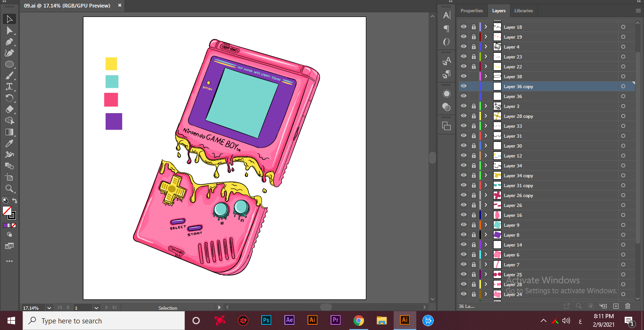Select the Ellipse tool

(9, 65)
